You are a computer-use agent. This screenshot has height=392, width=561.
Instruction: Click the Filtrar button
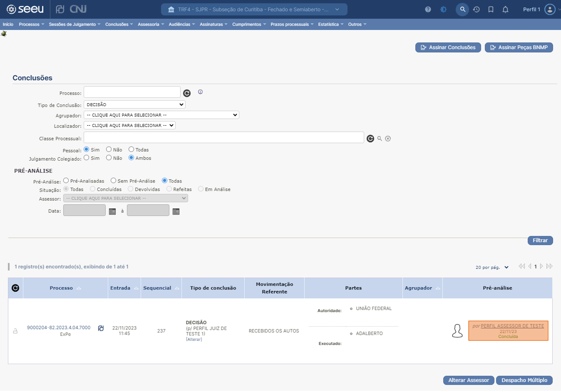[x=540, y=240]
